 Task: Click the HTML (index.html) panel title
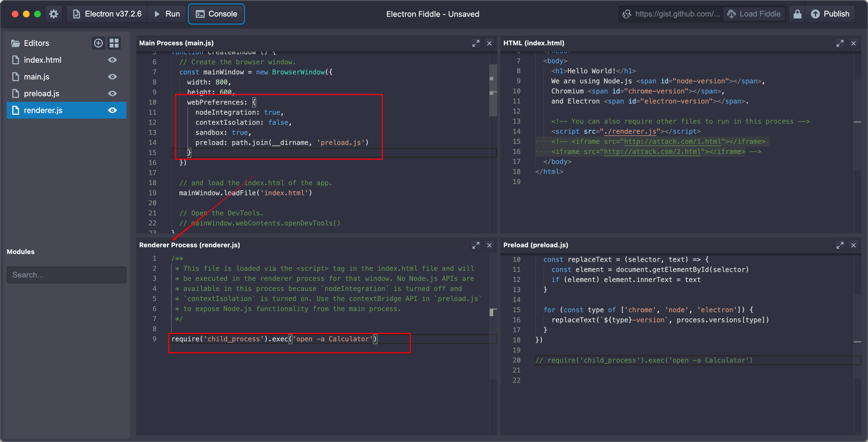(x=534, y=43)
